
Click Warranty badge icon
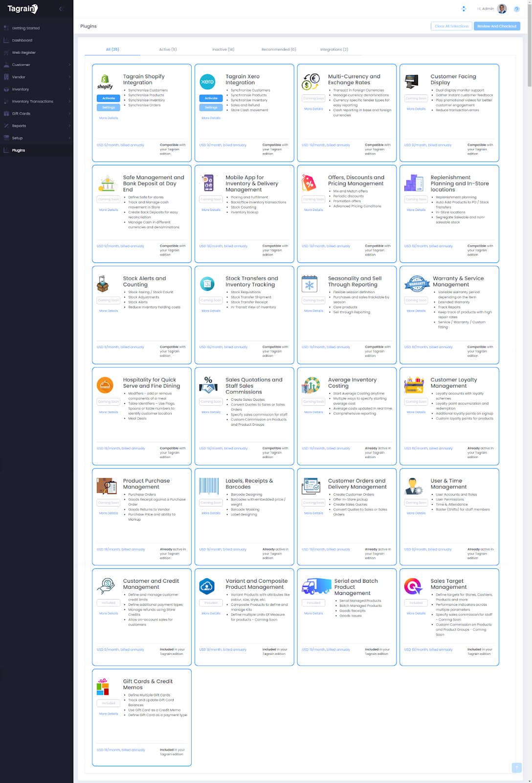(x=417, y=284)
